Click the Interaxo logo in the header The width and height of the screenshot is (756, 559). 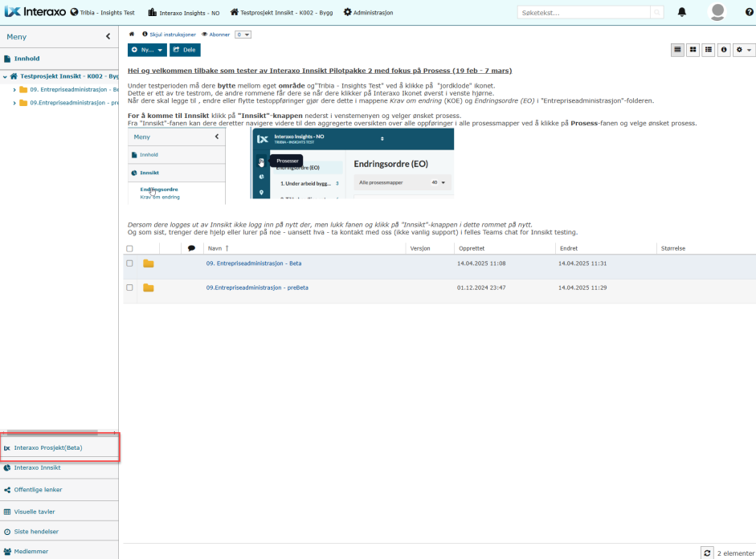pos(35,12)
